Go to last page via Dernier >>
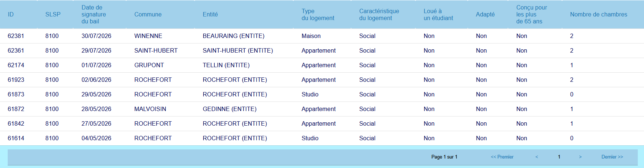Screen dimensions: 644x168 point(612,157)
